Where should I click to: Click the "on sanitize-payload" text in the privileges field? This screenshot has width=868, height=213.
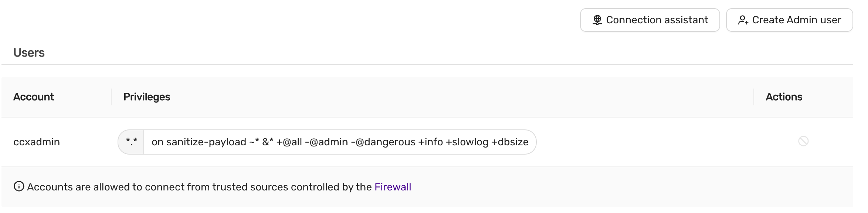(x=202, y=142)
